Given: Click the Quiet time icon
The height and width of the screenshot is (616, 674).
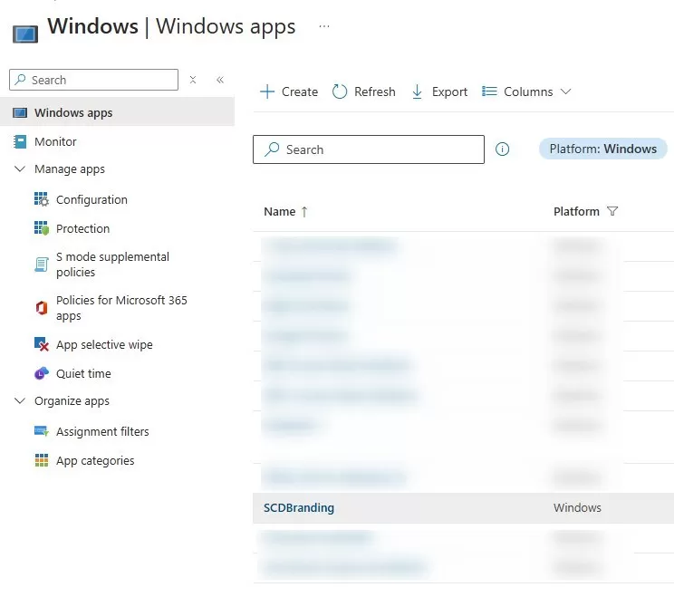Looking at the screenshot, I should coord(41,374).
